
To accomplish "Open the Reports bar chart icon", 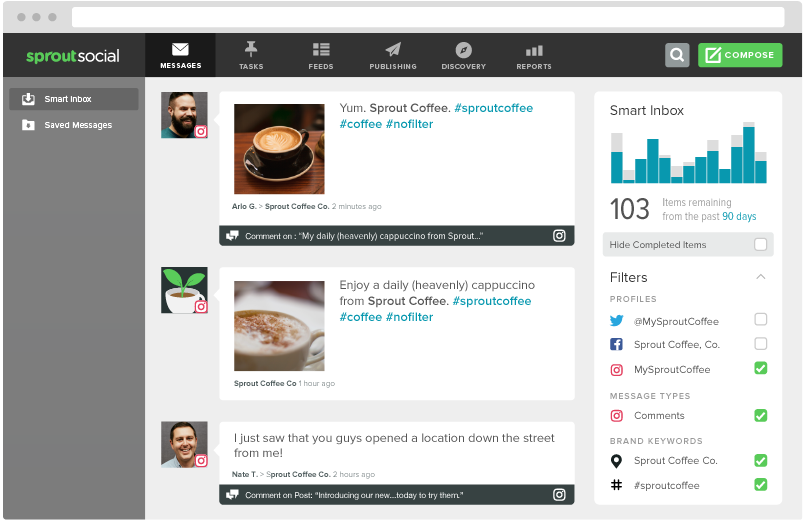I will point(534,50).
